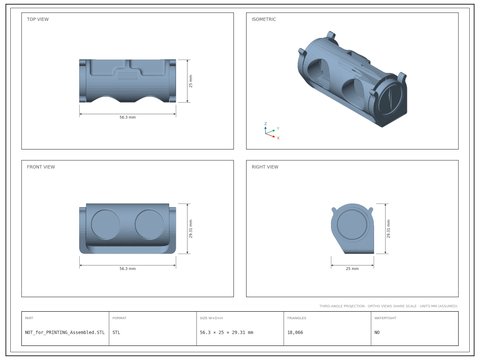Click the 56.3 mm dimension in top view
This screenshot has height=360, width=480.
pyautogui.click(x=128, y=117)
